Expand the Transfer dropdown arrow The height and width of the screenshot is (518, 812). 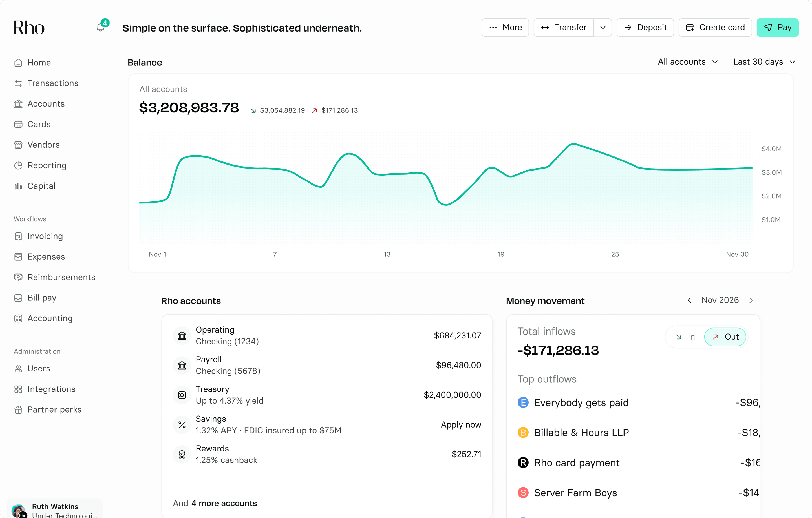coord(603,28)
